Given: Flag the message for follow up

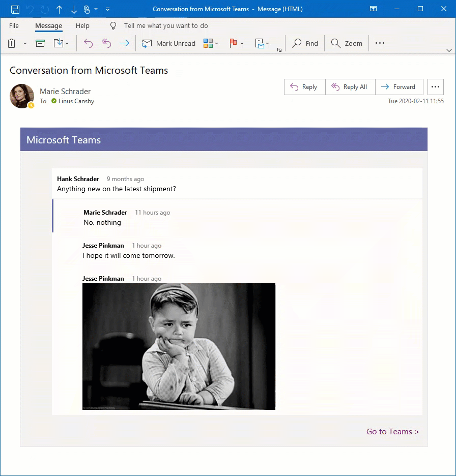Looking at the screenshot, I should click(x=233, y=43).
